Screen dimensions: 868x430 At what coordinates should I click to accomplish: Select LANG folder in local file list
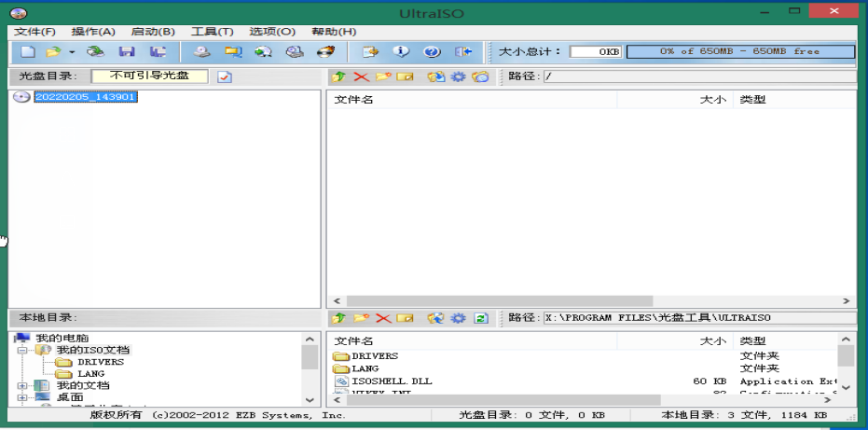click(x=365, y=368)
